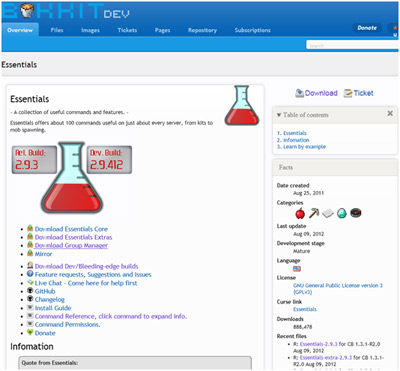Open the Essentials Curse link
This screenshot has height=371, width=400.
click(305, 309)
